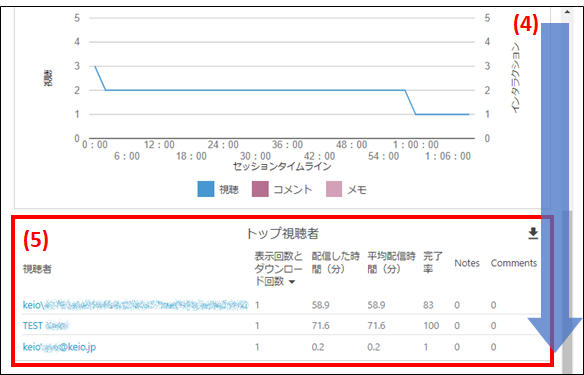Sort by 表示回数とダウンロード回数 arrow
The height and width of the screenshot is (375, 584).
[292, 282]
